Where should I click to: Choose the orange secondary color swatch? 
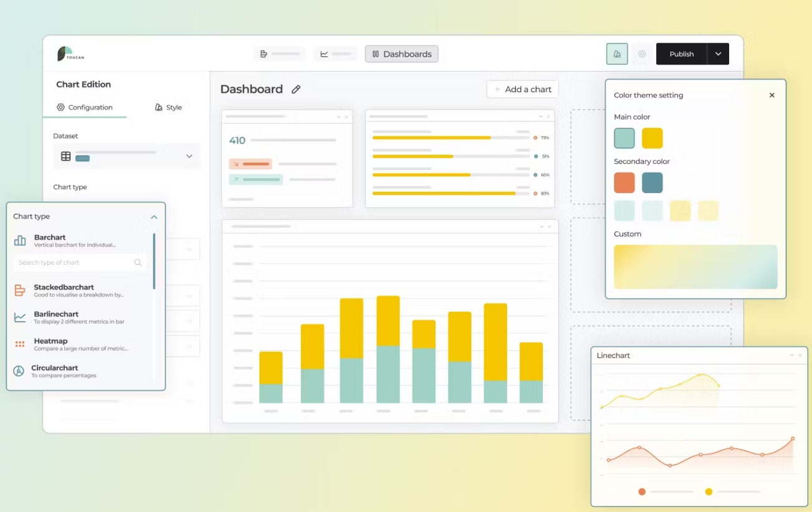click(x=624, y=183)
